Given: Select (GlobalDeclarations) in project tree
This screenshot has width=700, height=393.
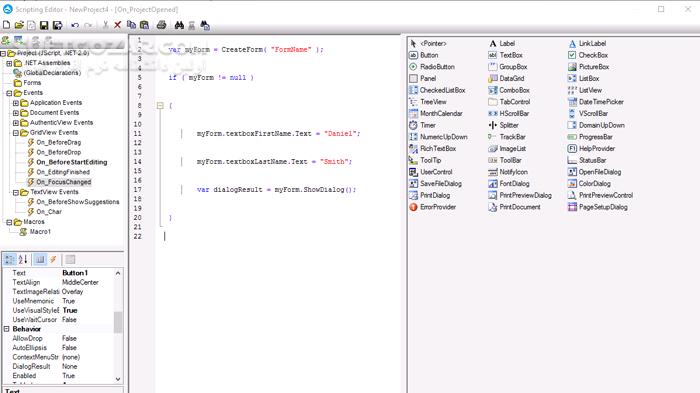Looking at the screenshot, I should pyautogui.click(x=52, y=73).
